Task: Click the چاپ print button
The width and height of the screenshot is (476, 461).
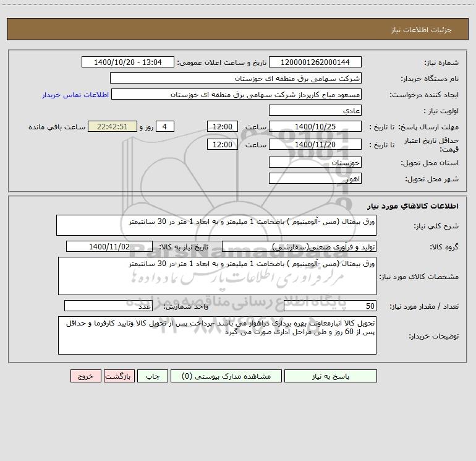Action: [153, 376]
